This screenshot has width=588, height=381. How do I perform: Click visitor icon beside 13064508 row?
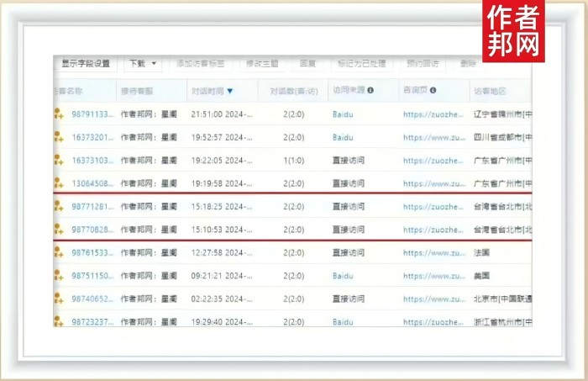tap(58, 183)
